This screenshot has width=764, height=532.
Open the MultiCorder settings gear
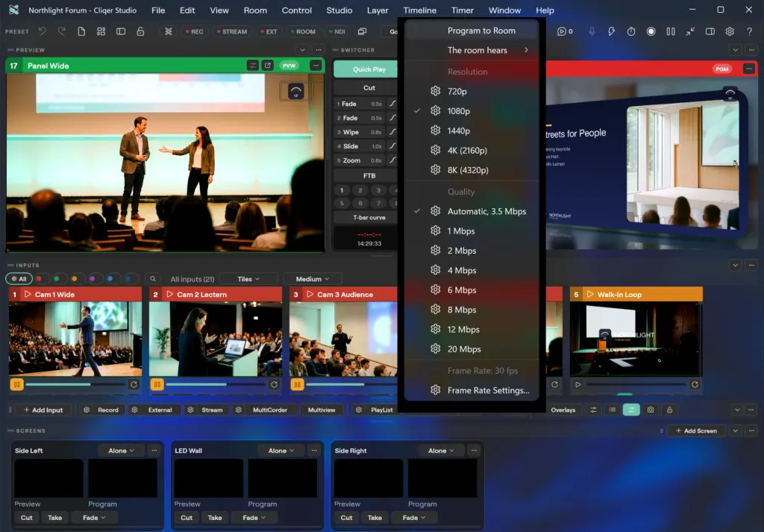tap(239, 410)
